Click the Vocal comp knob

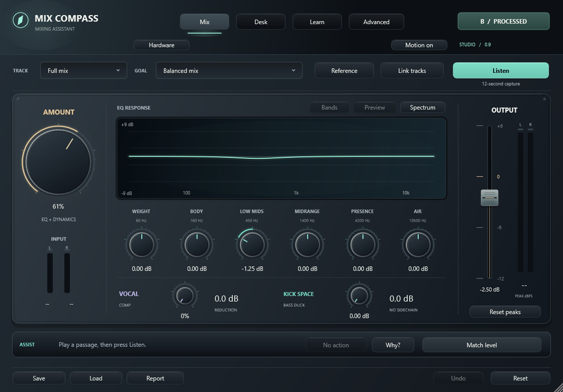185,296
